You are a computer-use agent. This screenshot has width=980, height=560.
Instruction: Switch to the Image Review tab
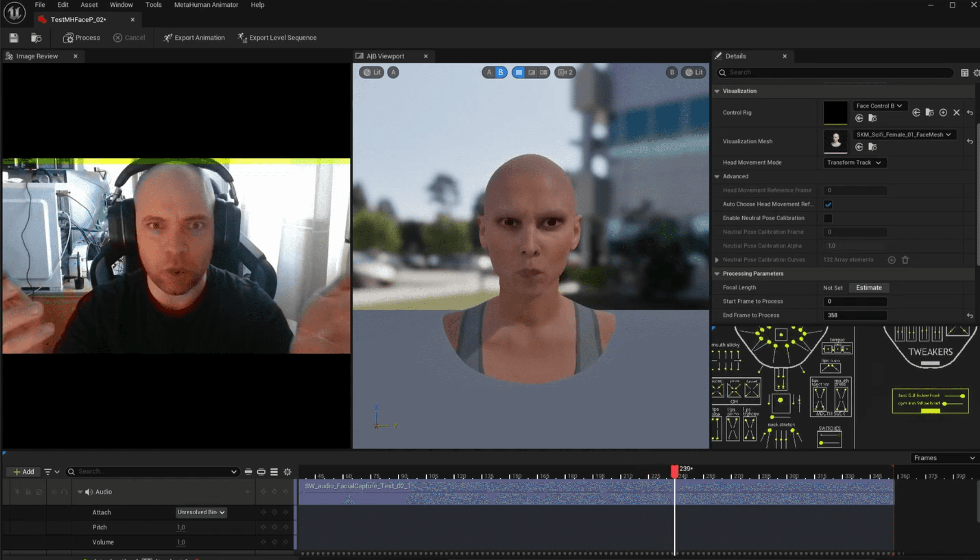tap(37, 56)
